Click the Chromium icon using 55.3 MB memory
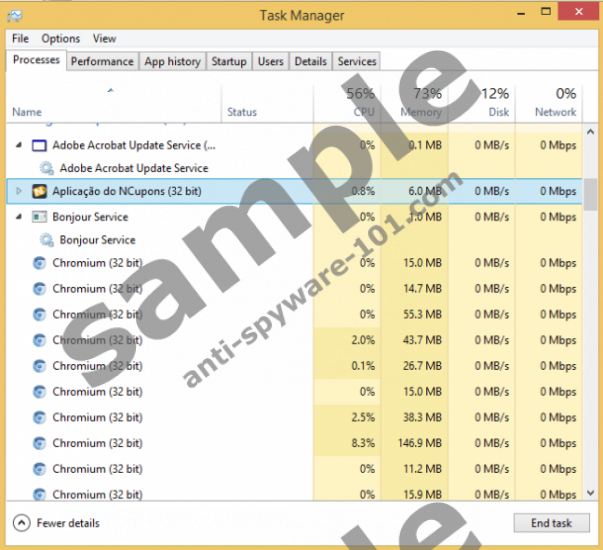This screenshot has height=550, width=603. (x=39, y=314)
